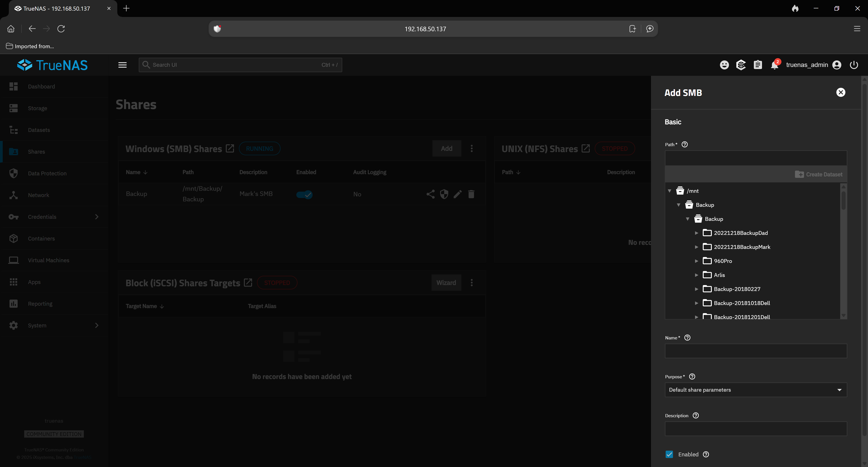Show help for the Description field
This screenshot has height=467, width=868.
tap(696, 415)
